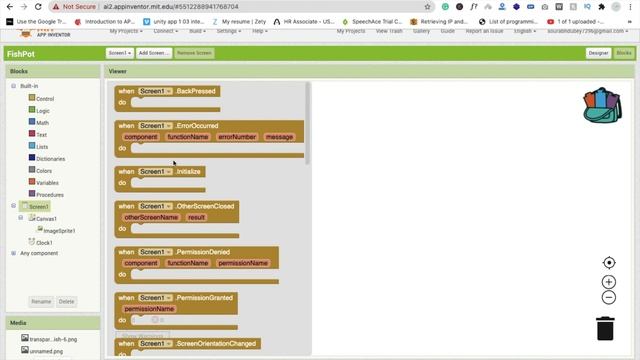The image size is (640, 360).
Task: Click the Add Screen button
Action: (x=154, y=53)
